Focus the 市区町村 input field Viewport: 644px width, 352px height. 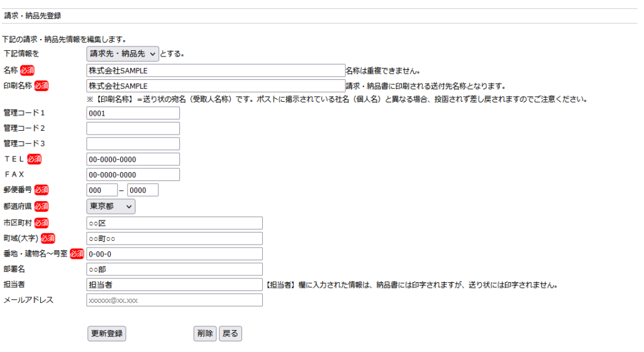174,223
